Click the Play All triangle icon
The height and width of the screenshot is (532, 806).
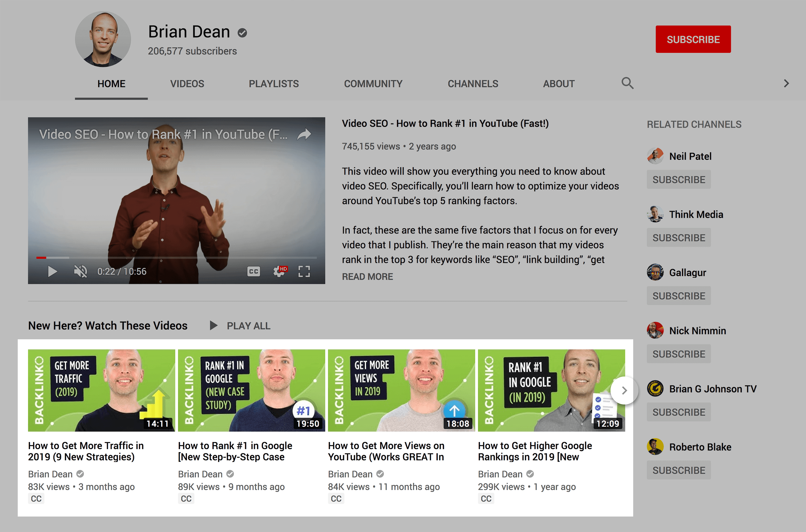point(213,326)
